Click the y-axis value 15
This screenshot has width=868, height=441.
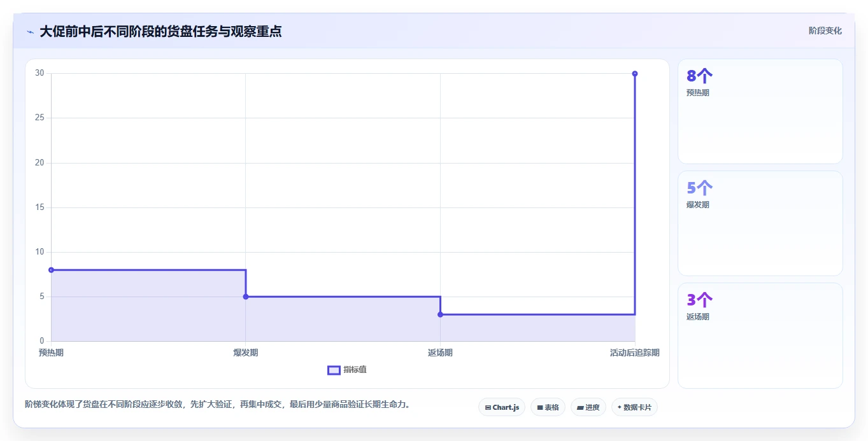coord(39,207)
